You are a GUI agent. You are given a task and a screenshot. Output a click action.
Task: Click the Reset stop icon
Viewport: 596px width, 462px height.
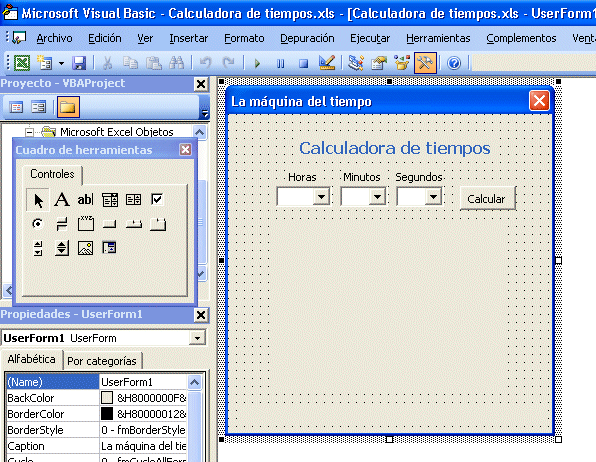pos(303,63)
